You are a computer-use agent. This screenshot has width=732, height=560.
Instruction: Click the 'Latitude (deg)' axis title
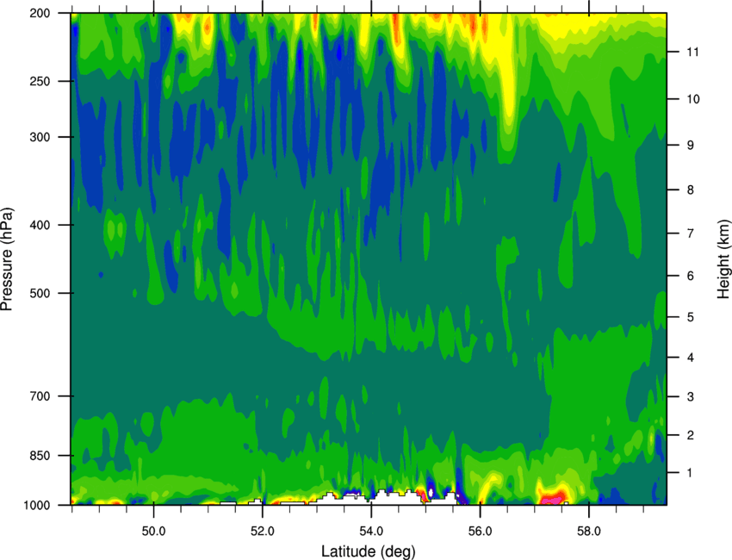[x=368, y=551]
